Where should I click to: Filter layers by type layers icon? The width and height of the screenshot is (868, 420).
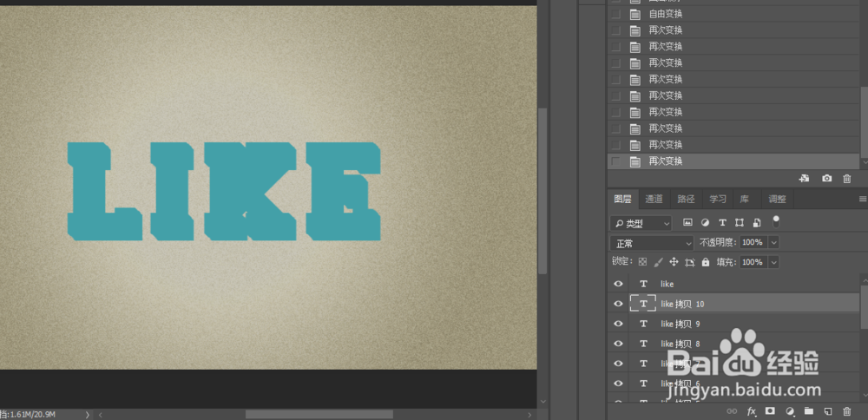722,222
